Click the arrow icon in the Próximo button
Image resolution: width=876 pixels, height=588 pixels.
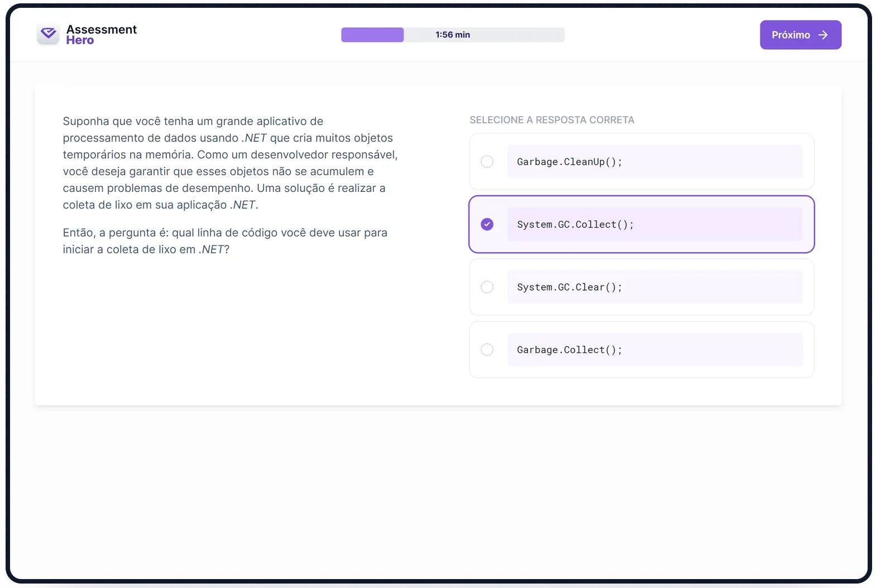823,35
